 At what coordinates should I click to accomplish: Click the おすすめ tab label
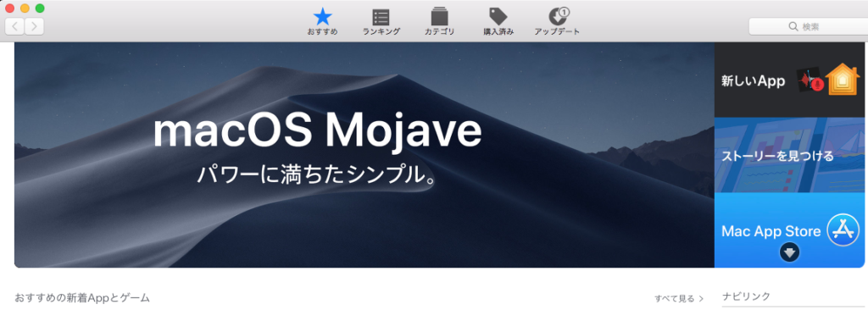coord(322,32)
